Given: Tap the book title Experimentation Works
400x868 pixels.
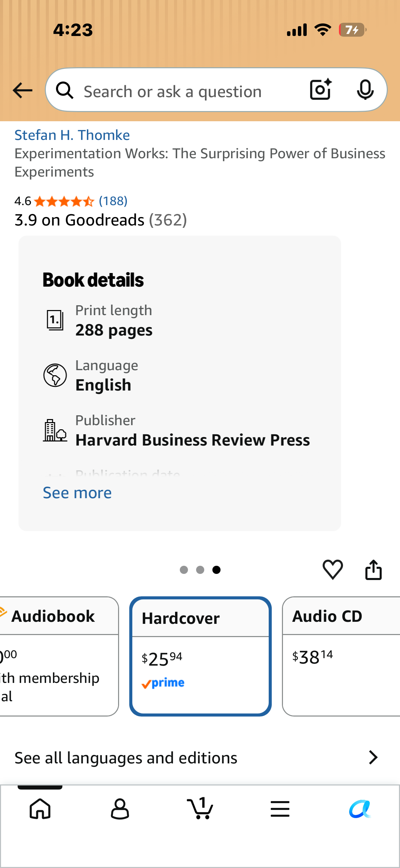Looking at the screenshot, I should click(x=200, y=163).
